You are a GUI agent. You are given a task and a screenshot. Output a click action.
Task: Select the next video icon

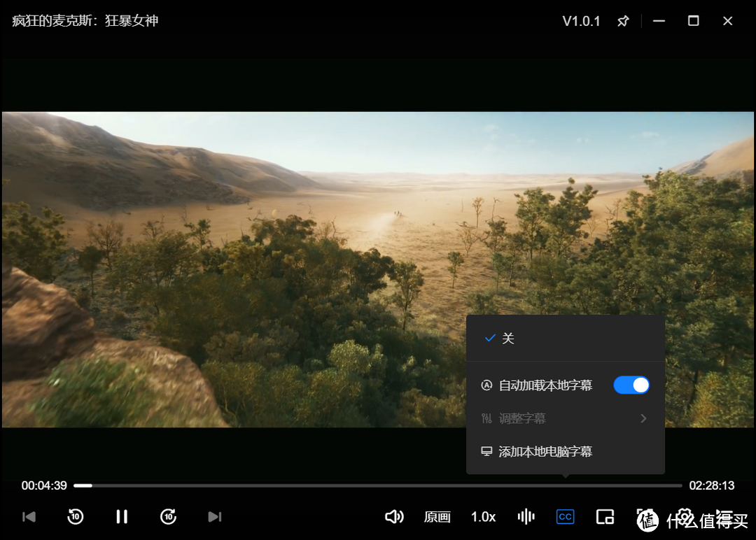pyautogui.click(x=214, y=516)
